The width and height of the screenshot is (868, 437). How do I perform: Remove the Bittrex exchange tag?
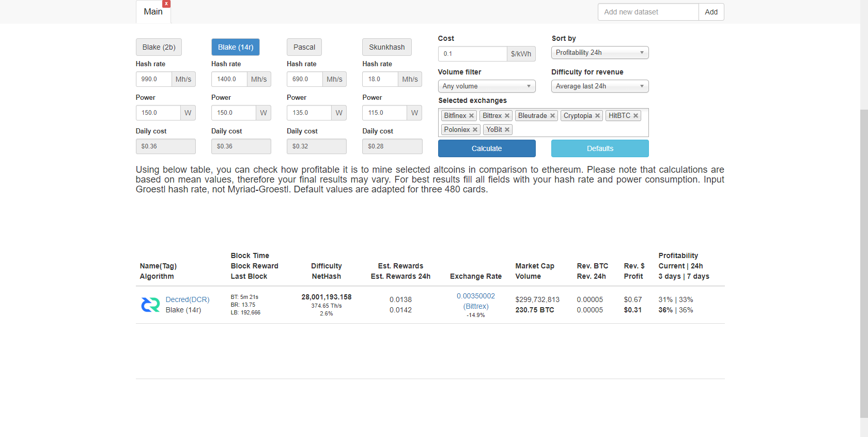(507, 116)
